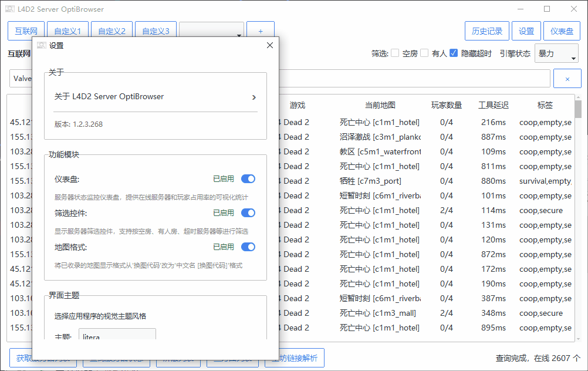Close the 设置 dialog with X

[269, 46]
